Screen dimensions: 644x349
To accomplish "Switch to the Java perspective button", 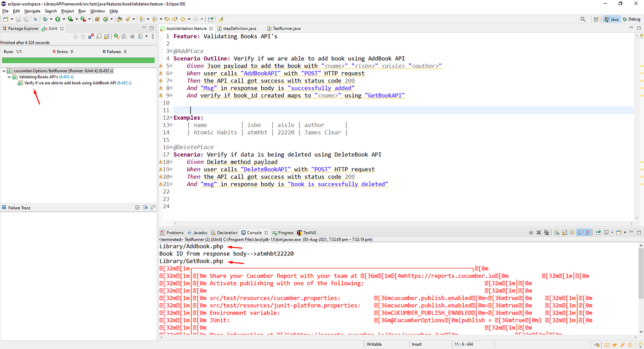I will click(x=611, y=19).
